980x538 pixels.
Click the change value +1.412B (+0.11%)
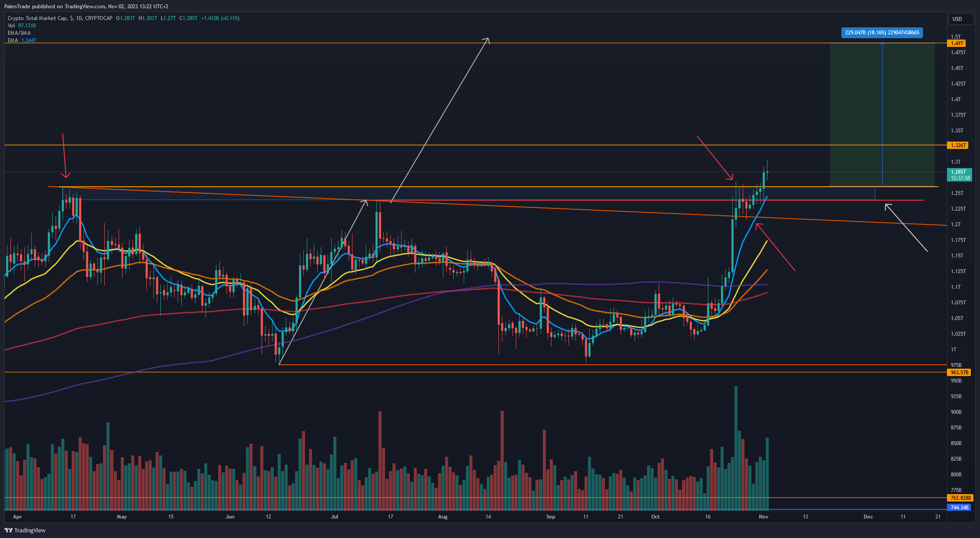pos(220,18)
